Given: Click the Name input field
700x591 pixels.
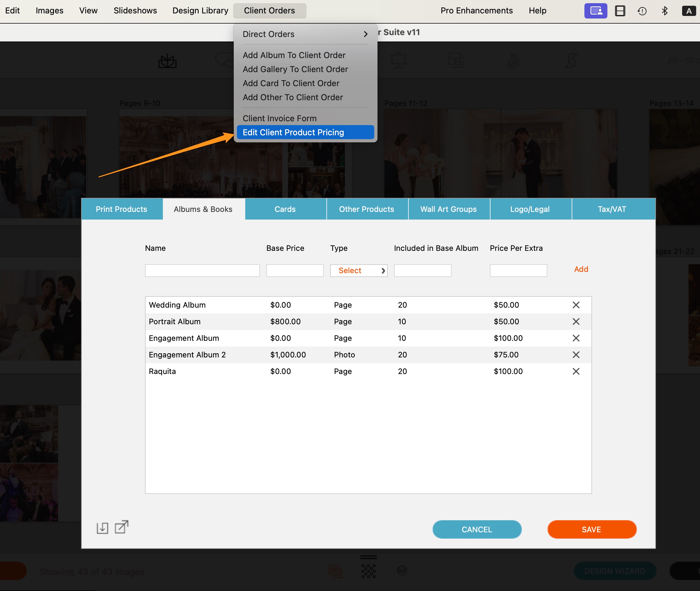Looking at the screenshot, I should point(202,270).
